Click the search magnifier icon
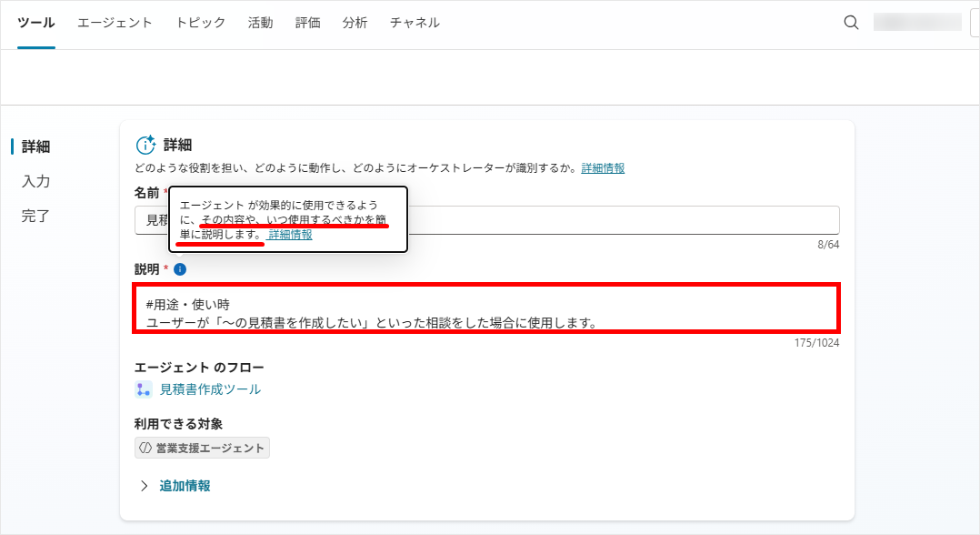 (x=851, y=23)
